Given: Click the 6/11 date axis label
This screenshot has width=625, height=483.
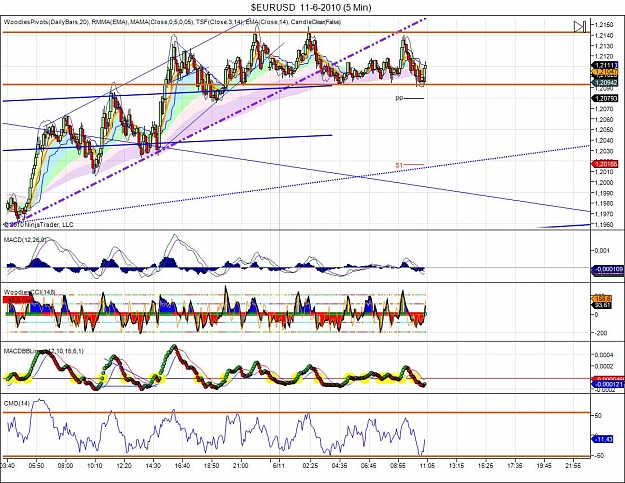Looking at the screenshot, I should pyautogui.click(x=279, y=465).
